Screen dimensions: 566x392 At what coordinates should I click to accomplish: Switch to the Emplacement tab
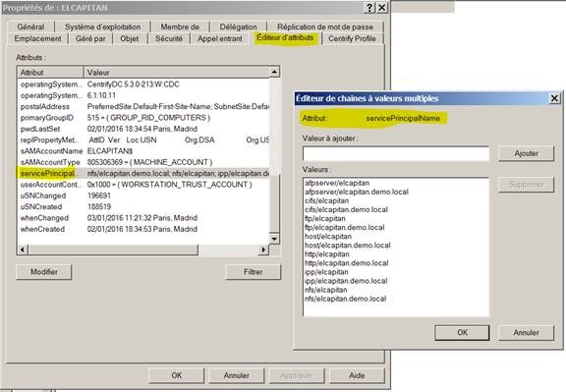[x=37, y=38]
